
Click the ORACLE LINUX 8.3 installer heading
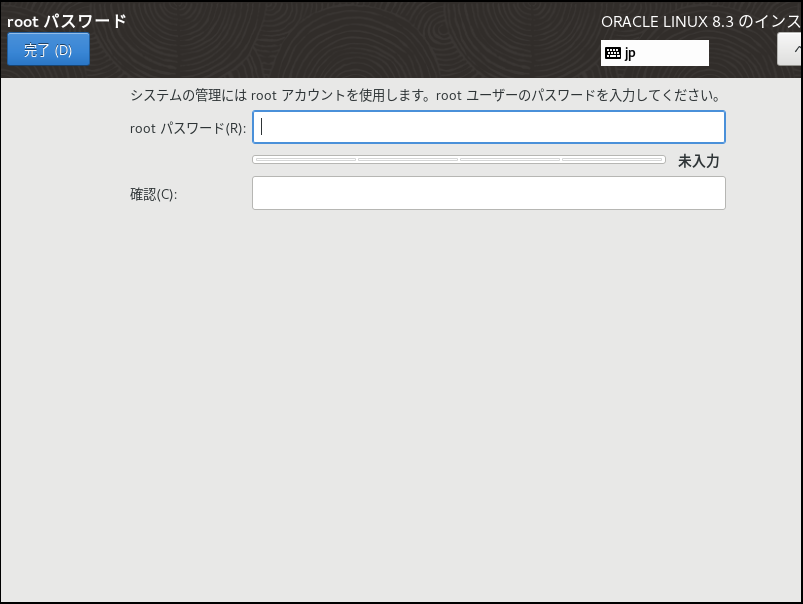(700, 22)
